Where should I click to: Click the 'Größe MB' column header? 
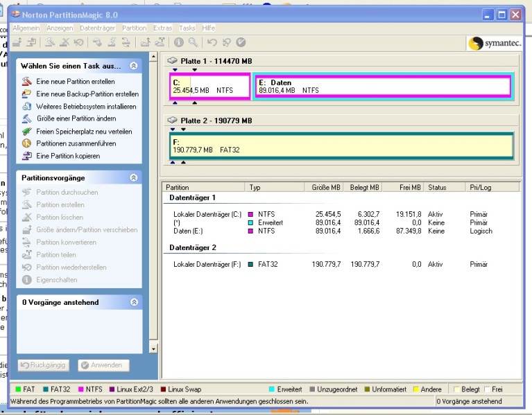324,187
